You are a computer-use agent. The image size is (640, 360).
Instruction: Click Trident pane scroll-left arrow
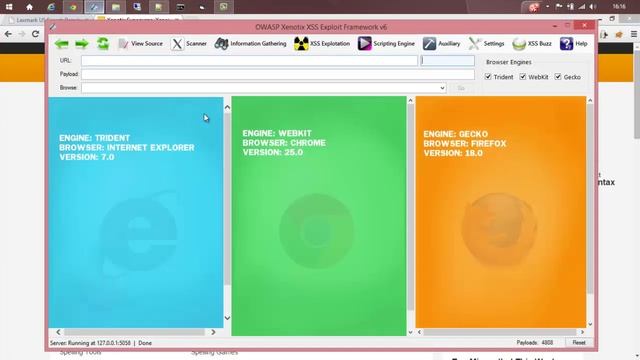(58, 332)
